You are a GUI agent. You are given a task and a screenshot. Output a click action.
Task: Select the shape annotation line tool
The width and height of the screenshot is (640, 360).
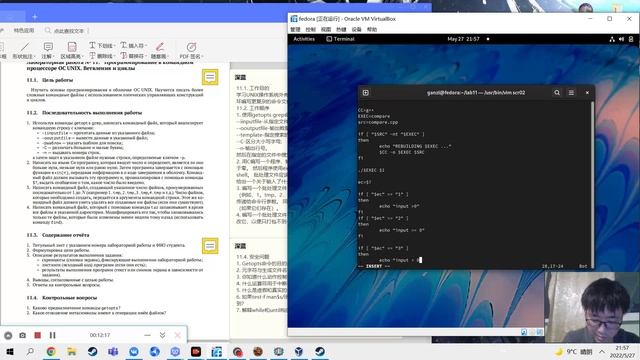coord(25,47)
